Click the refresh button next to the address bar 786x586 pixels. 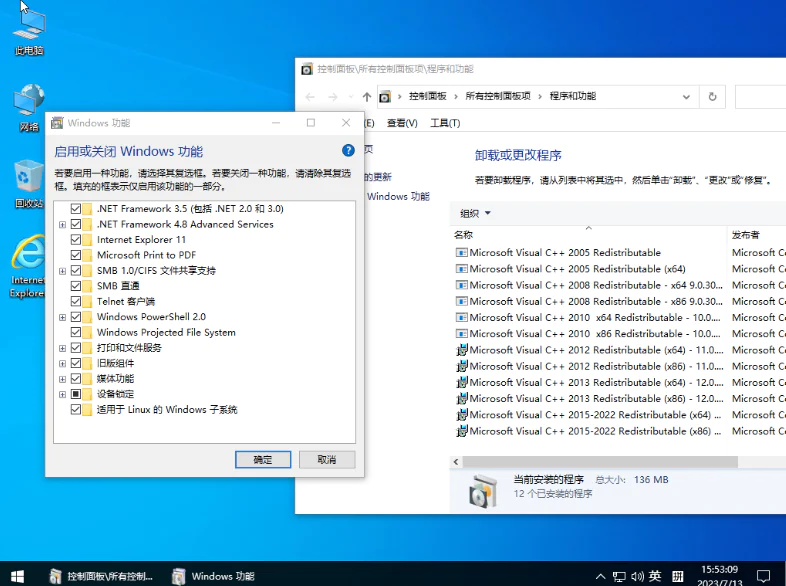point(712,97)
